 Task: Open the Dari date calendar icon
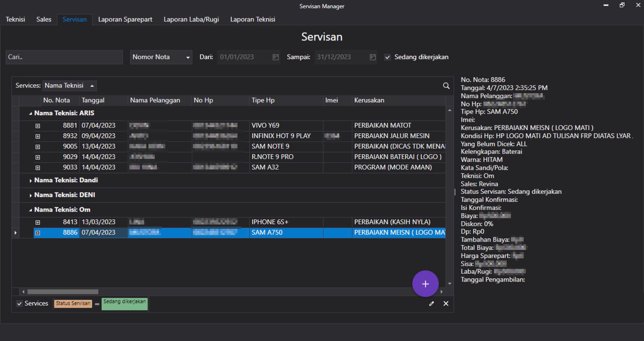click(x=275, y=57)
